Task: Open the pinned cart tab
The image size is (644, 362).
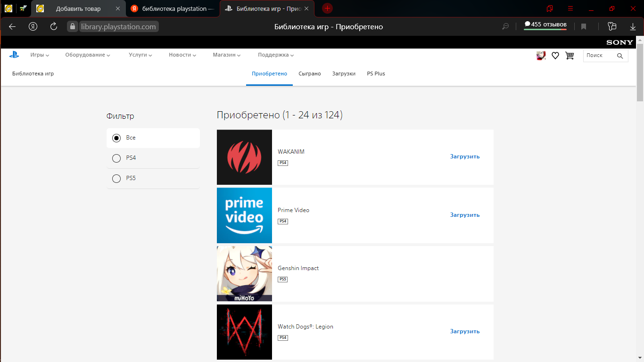Action: [23, 8]
